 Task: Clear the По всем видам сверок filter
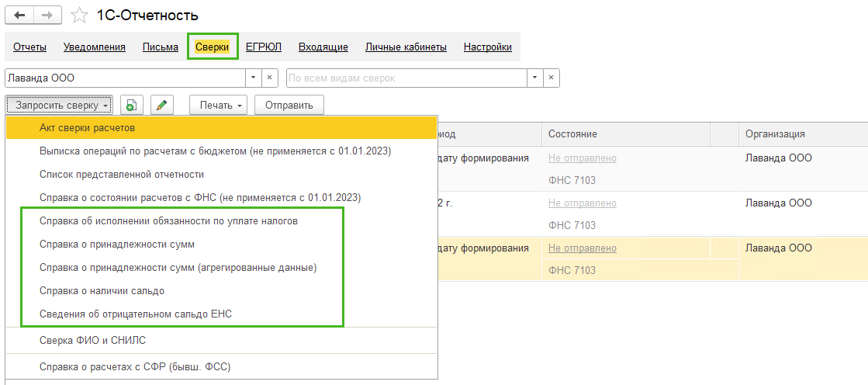551,78
